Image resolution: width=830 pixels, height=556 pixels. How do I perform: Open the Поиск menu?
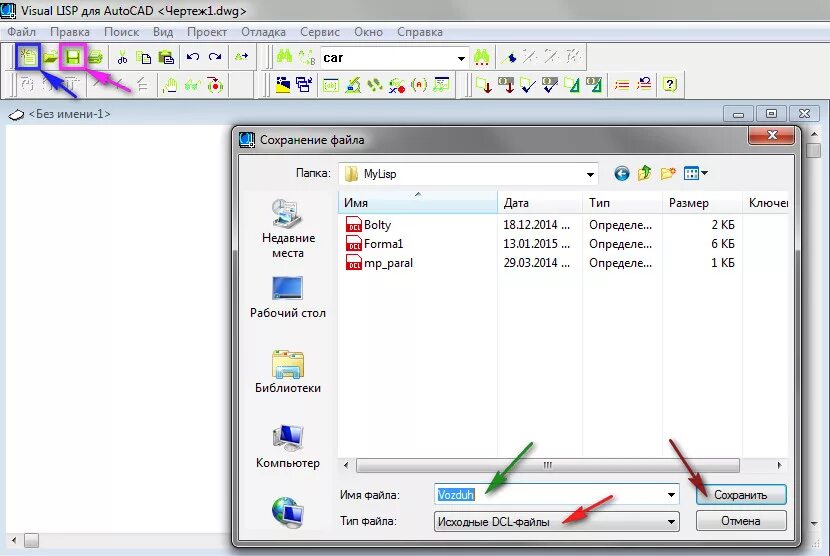pos(121,32)
